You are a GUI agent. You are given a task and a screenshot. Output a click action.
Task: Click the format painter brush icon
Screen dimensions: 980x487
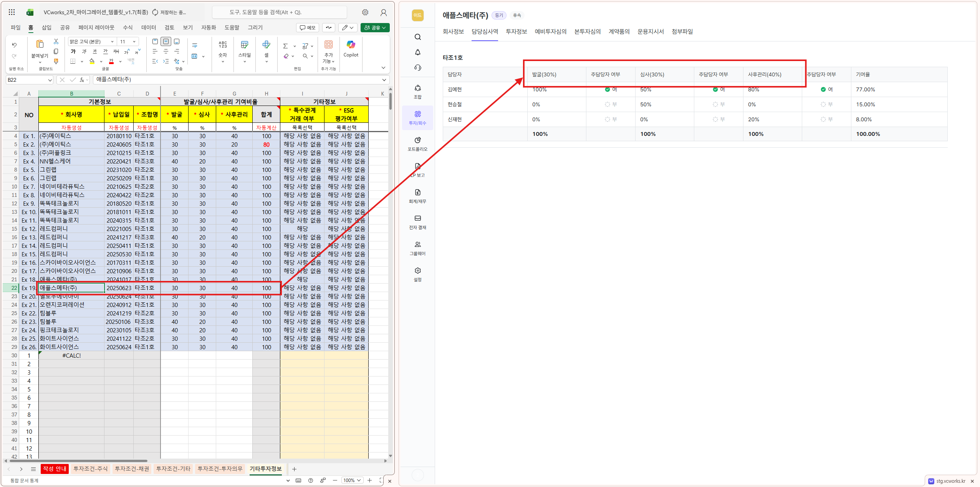(x=56, y=61)
